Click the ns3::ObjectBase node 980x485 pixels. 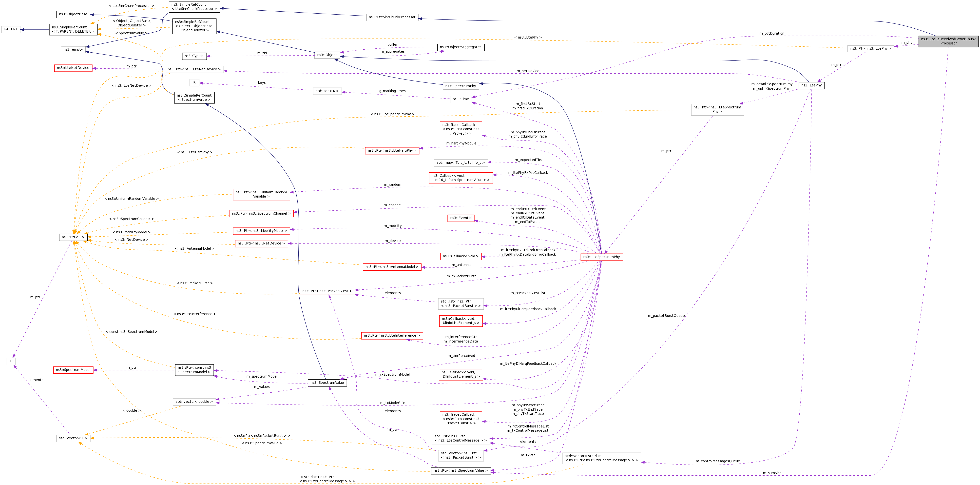click(73, 14)
